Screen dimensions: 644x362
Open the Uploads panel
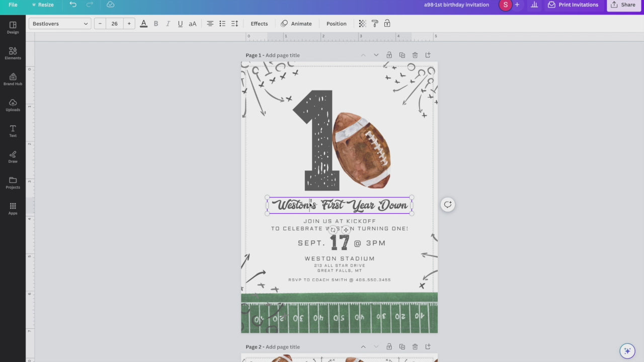(x=13, y=105)
